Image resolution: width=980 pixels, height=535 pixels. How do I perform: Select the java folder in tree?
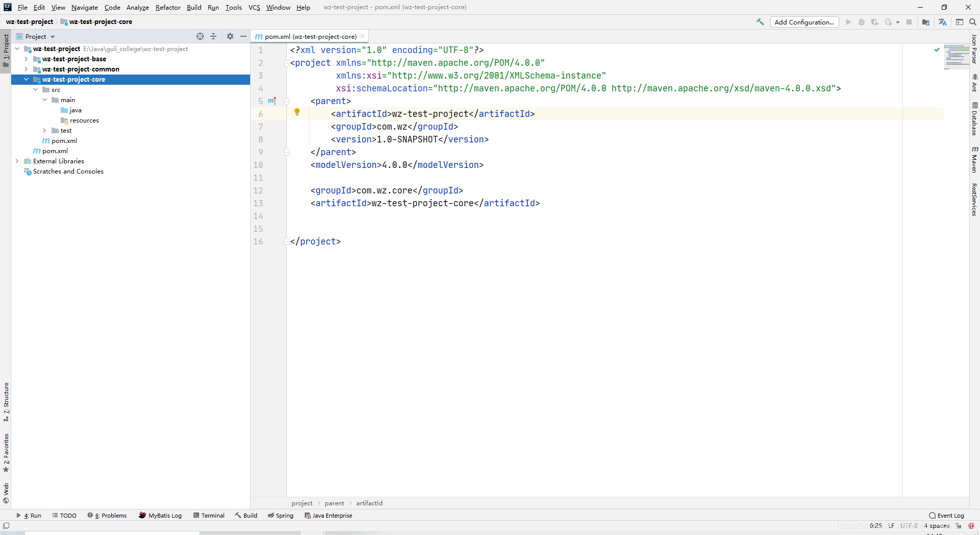[76, 110]
